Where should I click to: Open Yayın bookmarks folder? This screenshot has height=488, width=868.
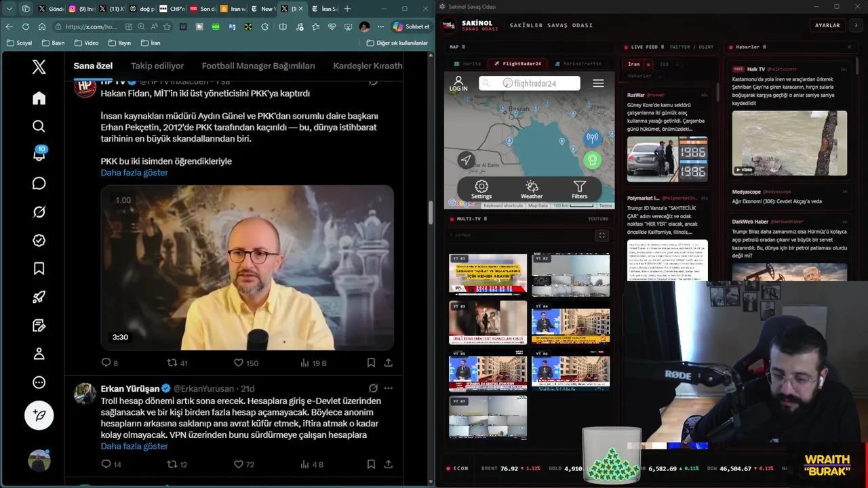point(119,43)
